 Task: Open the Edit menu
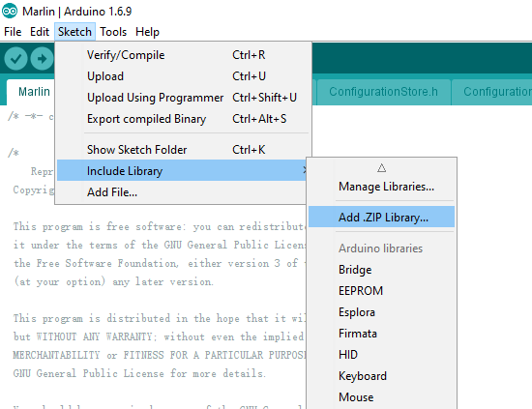click(x=40, y=32)
